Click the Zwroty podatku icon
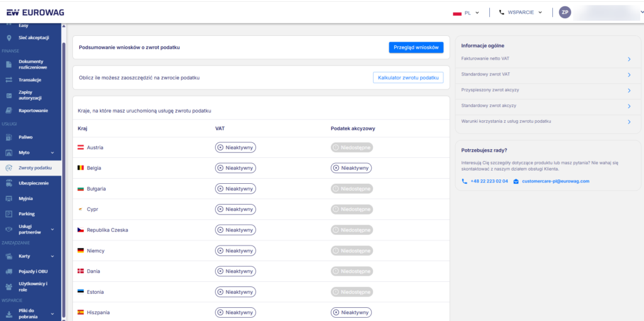The height and width of the screenshot is (321, 644). 9,167
